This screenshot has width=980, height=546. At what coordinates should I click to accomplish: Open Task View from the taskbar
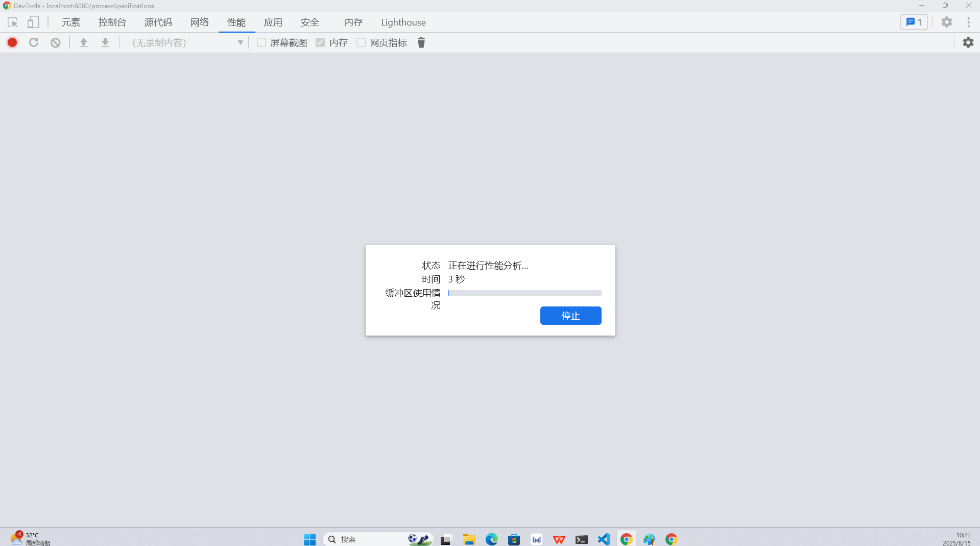click(447, 539)
